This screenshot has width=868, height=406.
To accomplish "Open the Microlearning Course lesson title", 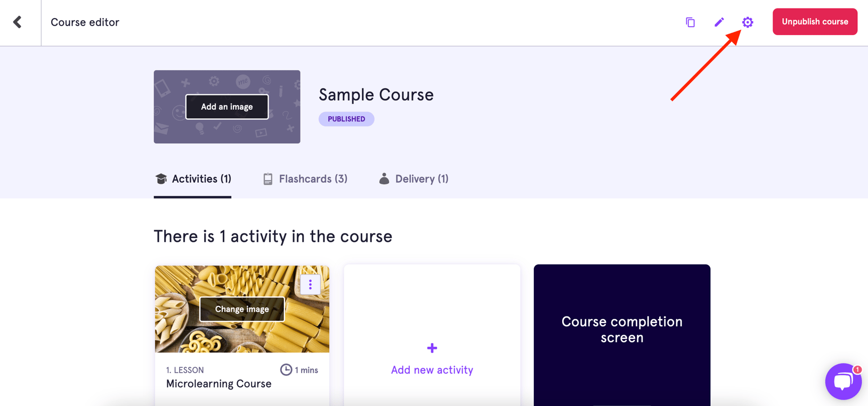I will point(219,384).
